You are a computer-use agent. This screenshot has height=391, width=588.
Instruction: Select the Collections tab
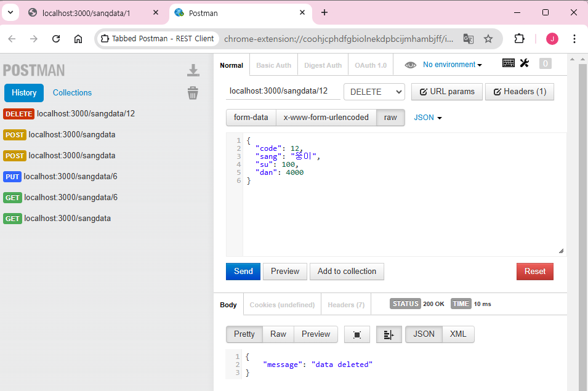pos(72,92)
